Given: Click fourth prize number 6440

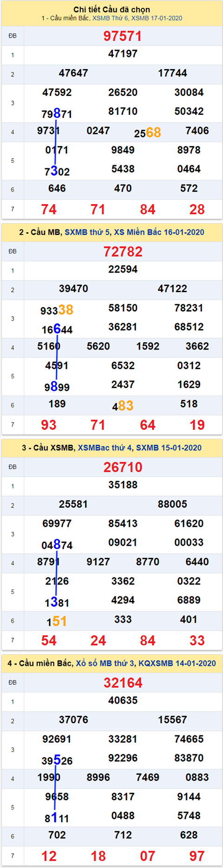Looking at the screenshot, I should (197, 562).
